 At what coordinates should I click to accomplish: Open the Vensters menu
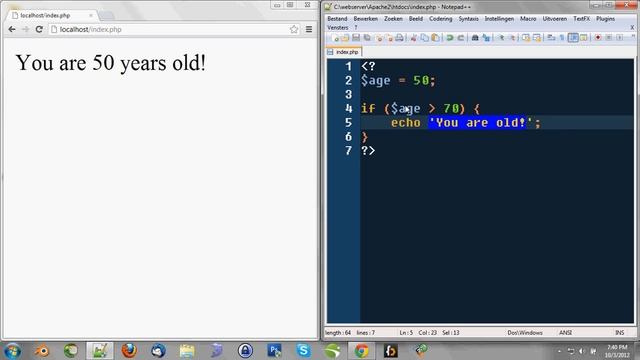tap(338, 28)
